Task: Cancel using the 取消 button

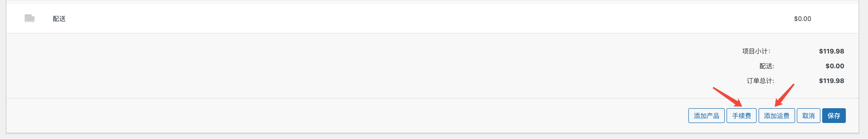Action: coord(808,116)
